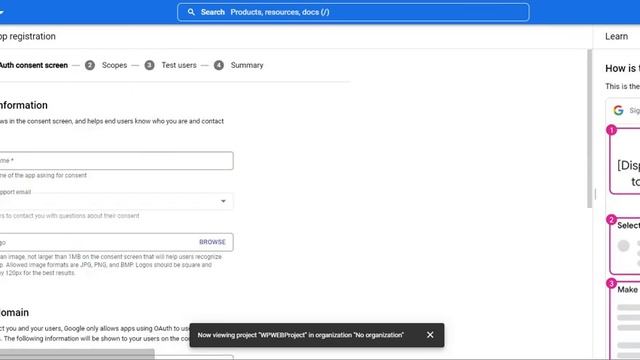Click the page vertical scrollbar
This screenshot has height=360, width=640.
[589, 129]
